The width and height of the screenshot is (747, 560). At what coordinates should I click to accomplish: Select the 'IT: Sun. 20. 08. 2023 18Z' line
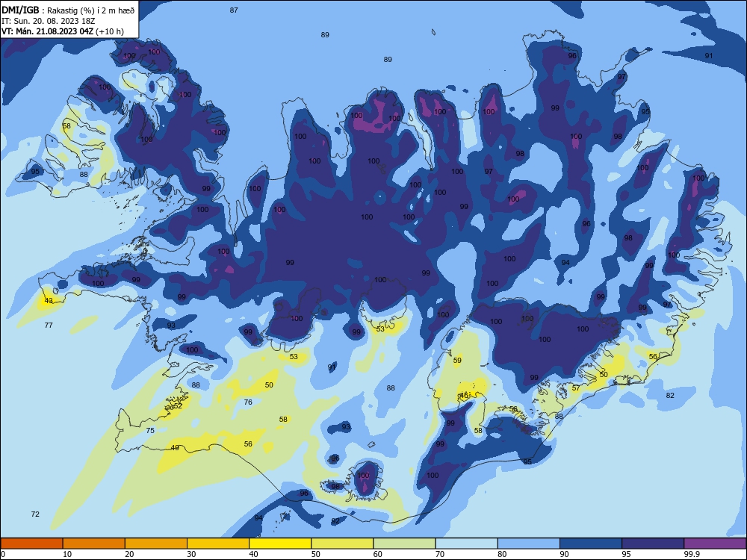click(x=49, y=21)
